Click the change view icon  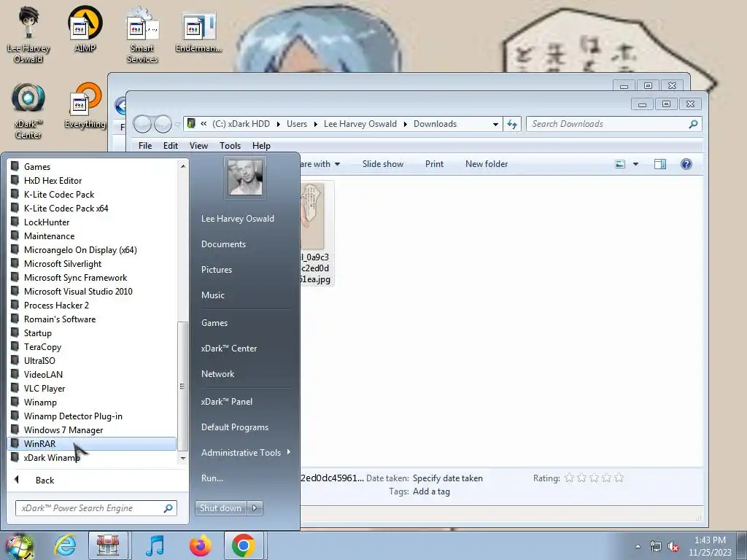click(x=620, y=164)
